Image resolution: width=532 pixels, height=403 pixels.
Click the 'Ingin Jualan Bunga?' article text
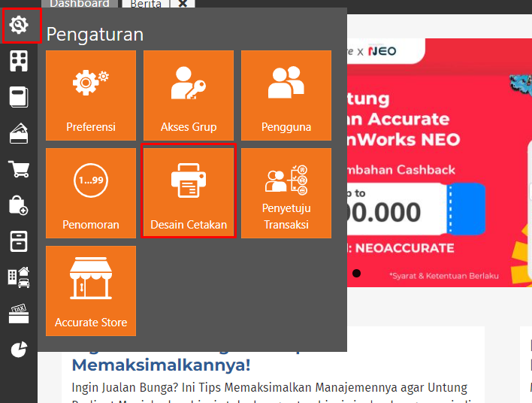point(270,387)
